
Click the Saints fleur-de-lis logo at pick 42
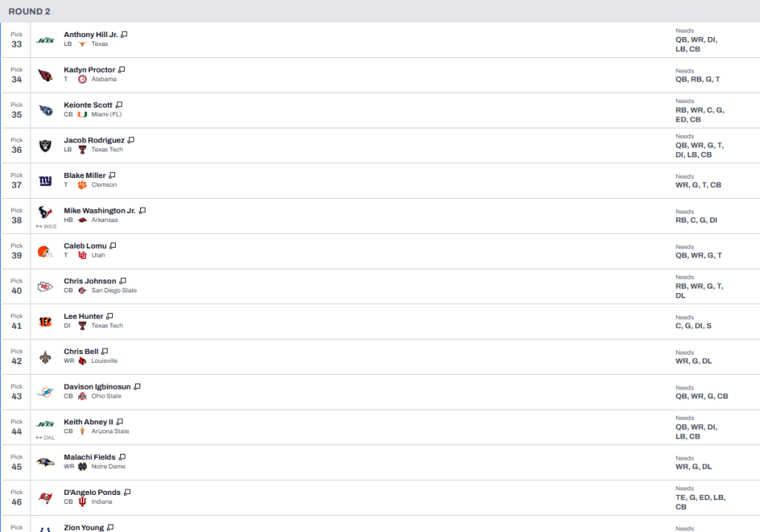(x=45, y=357)
